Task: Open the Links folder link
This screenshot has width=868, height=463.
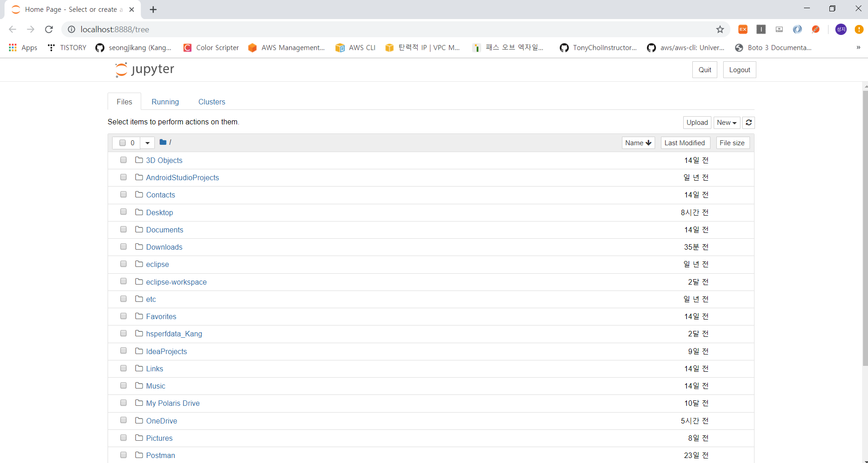Action: [155, 369]
